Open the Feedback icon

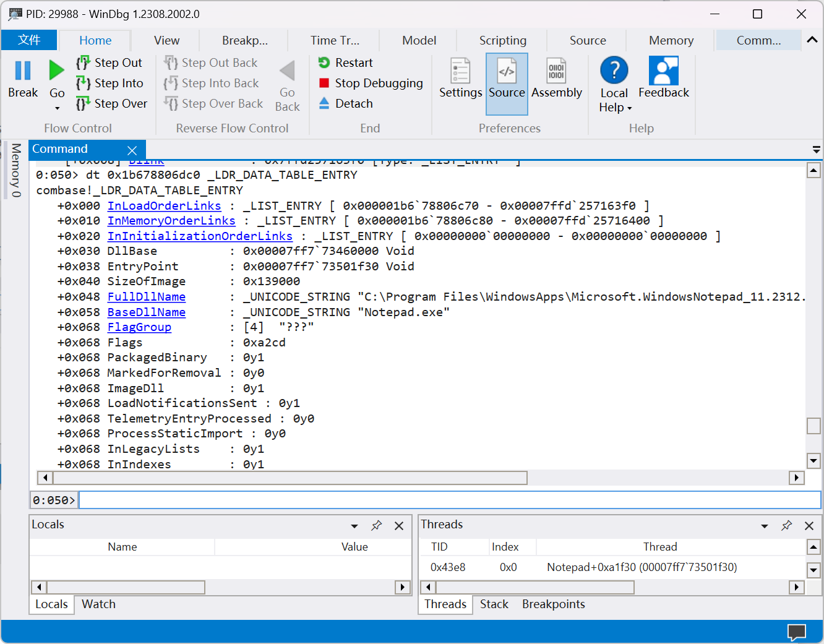coord(664,71)
